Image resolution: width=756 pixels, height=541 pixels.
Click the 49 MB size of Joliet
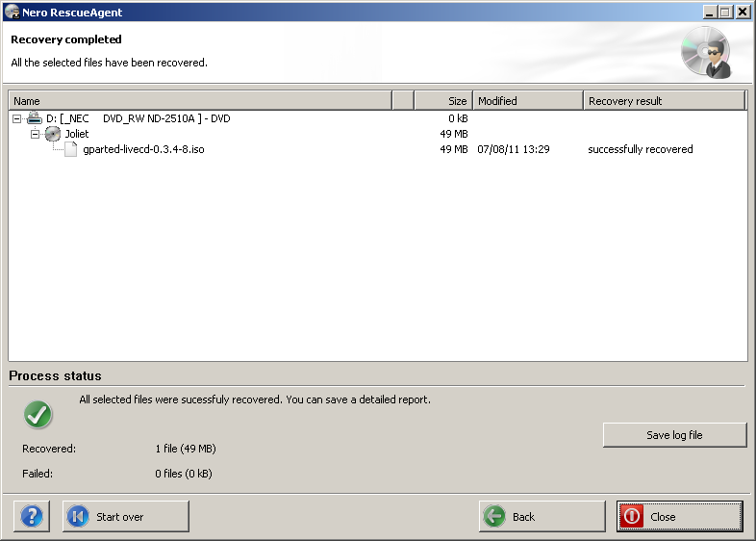[x=454, y=134]
